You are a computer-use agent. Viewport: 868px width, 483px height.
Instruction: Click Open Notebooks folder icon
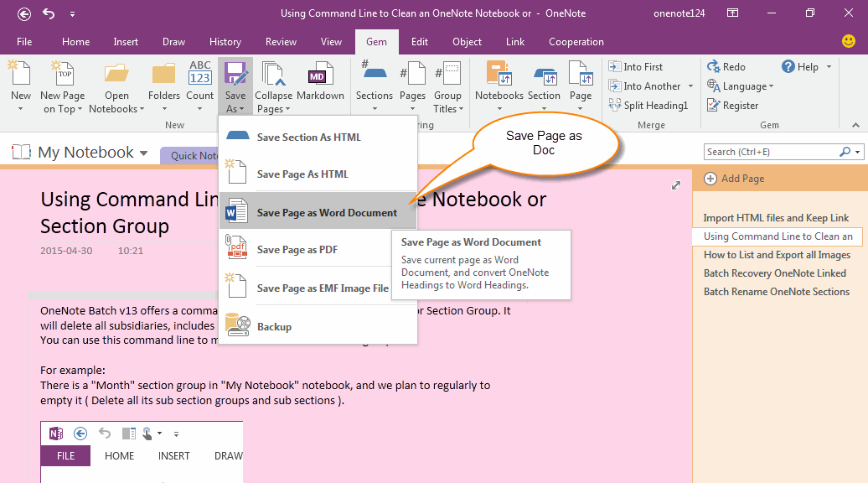coord(116,73)
